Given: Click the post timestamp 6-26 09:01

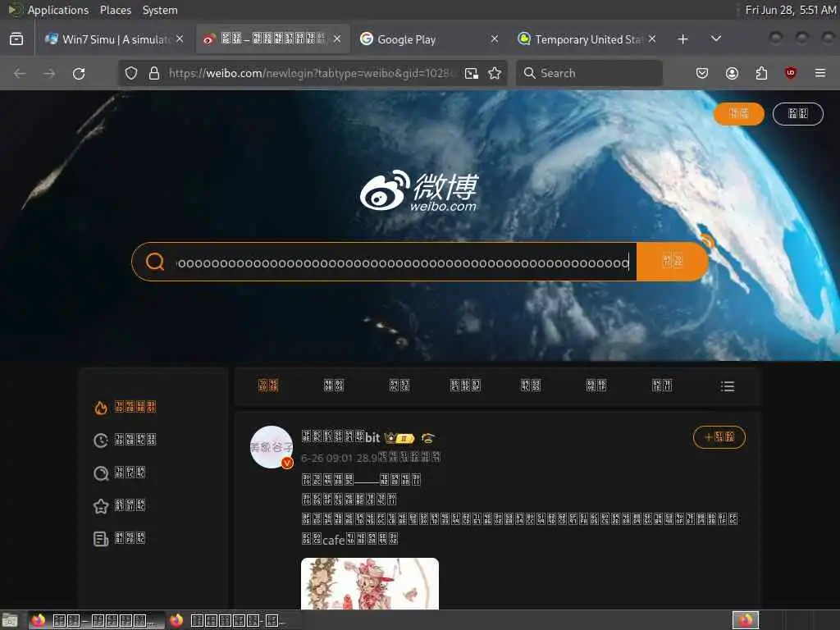Looking at the screenshot, I should point(326,458).
